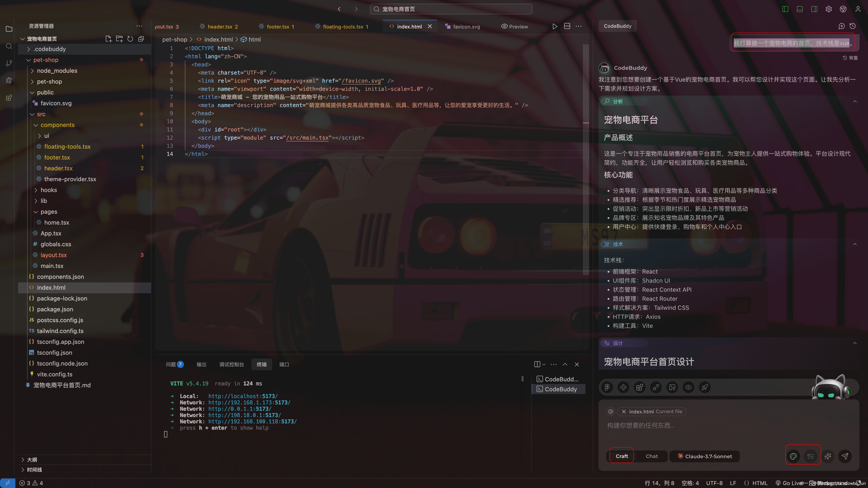Collapse the 分析 analysis section
This screenshot has width=868, height=488.
pyautogui.click(x=854, y=101)
